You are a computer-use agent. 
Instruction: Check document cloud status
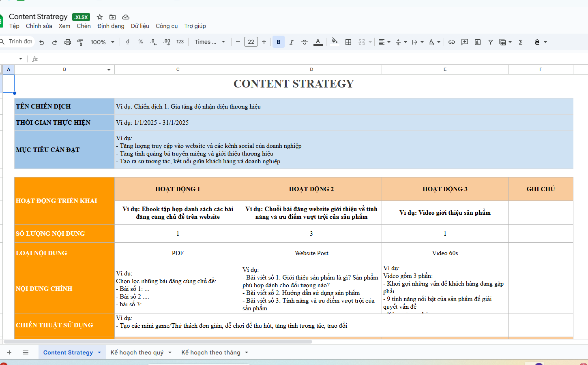coord(126,17)
